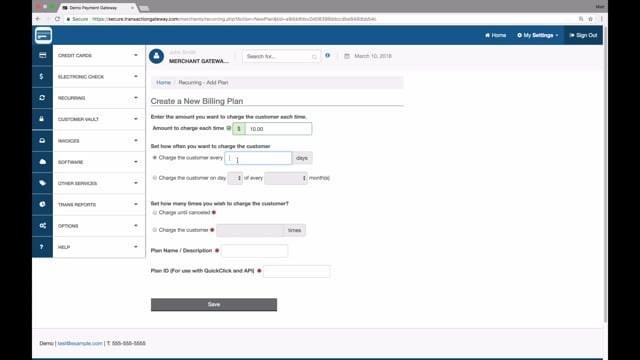Click the test@example.com email link
This screenshot has height=360, width=640.
80,343
